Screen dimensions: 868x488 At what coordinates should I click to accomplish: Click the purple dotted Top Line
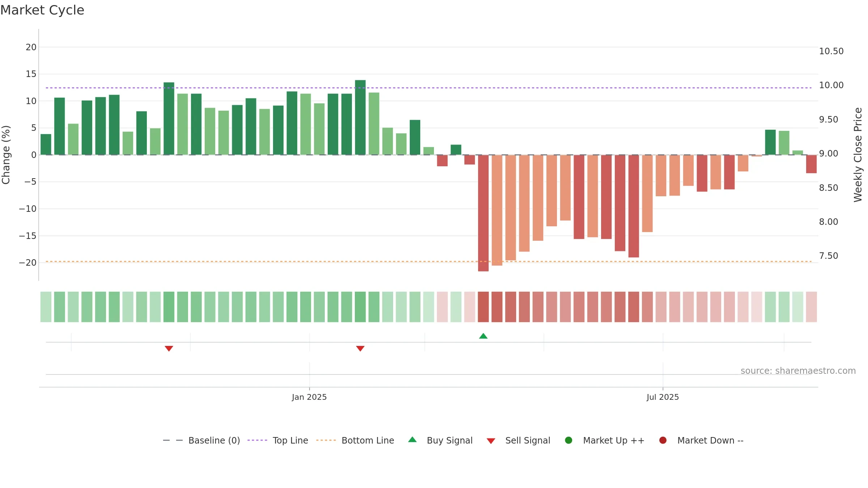click(x=429, y=88)
